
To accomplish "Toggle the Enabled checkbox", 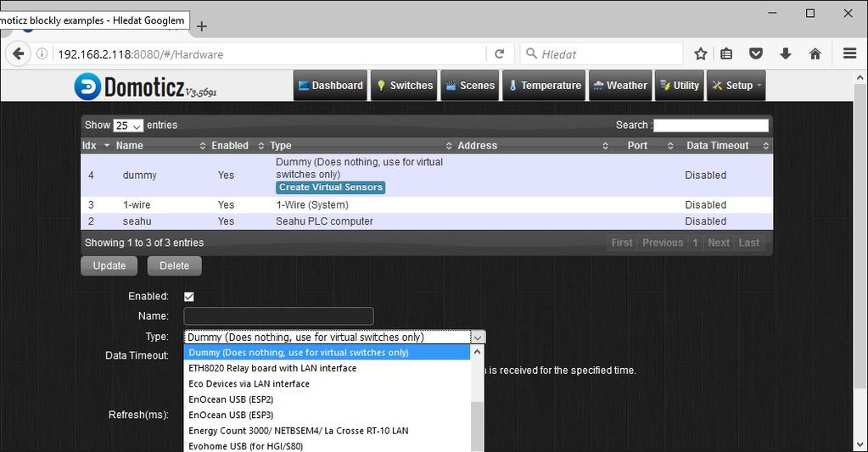I will (188, 297).
